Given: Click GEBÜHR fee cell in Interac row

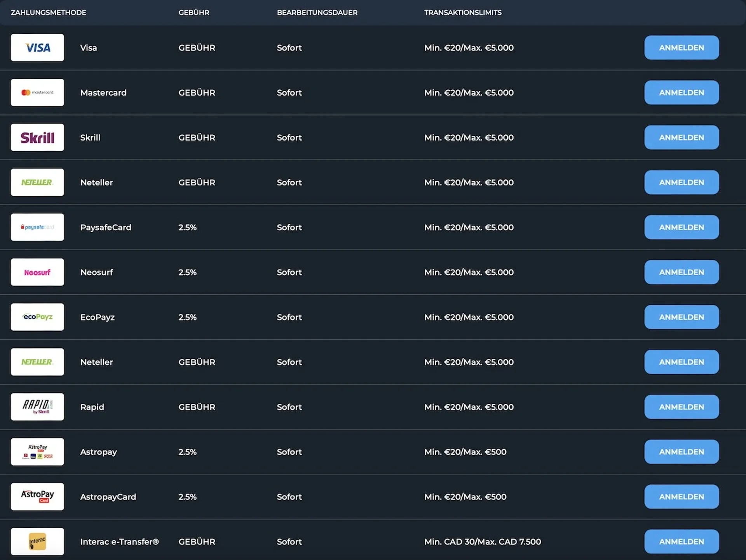Looking at the screenshot, I should [197, 541].
